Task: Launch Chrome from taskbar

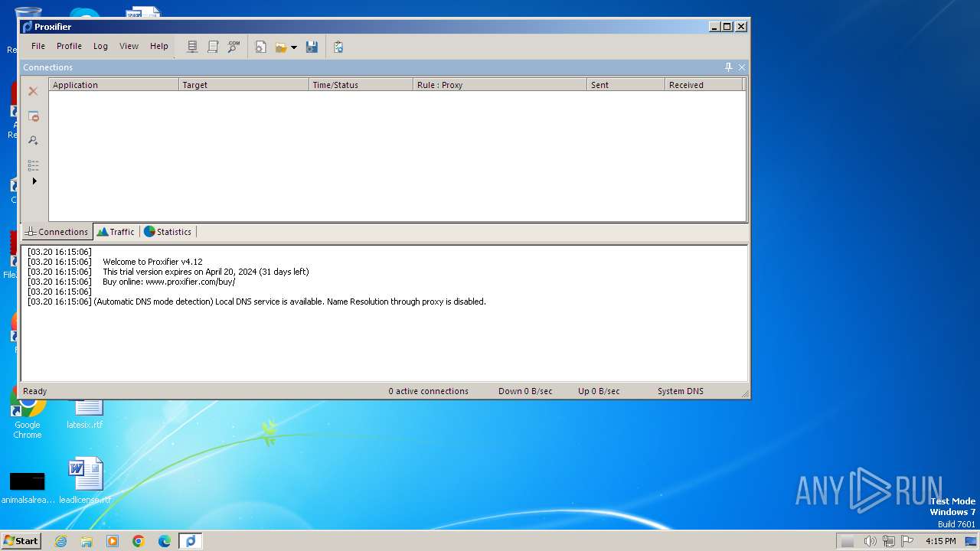Action: pyautogui.click(x=139, y=541)
